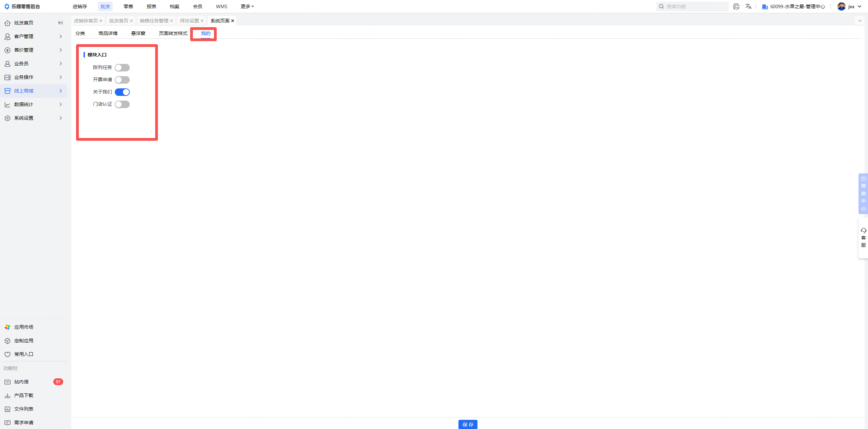This screenshot has width=868, height=429.
Task: Open the 帮助中心 help center panel
Action: [x=863, y=193]
